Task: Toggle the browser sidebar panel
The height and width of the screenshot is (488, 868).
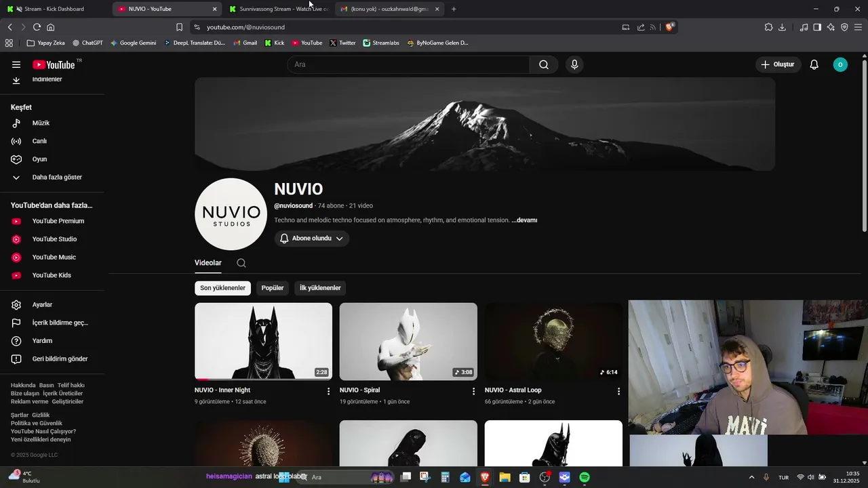Action: click(x=817, y=27)
